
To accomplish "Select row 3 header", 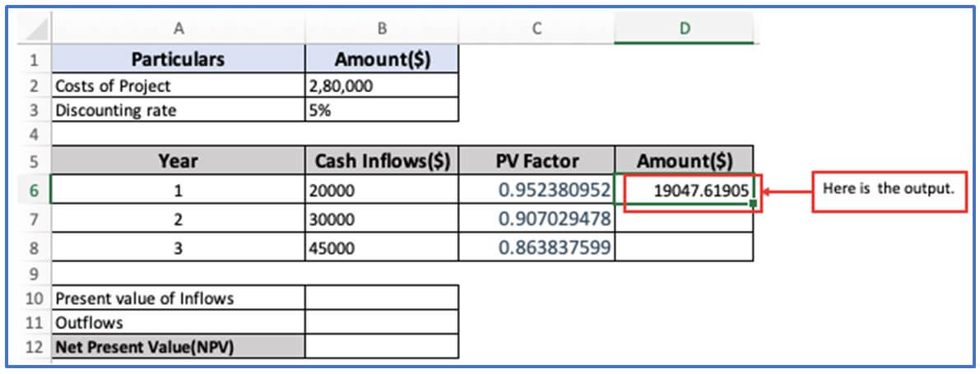I will point(35,110).
